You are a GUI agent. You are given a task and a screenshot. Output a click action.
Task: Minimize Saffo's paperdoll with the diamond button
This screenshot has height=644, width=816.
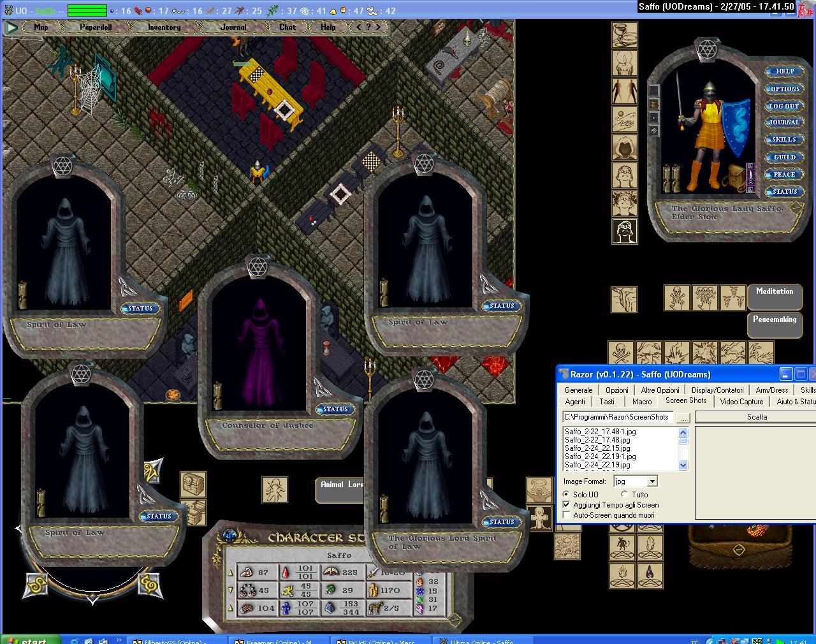click(x=796, y=208)
